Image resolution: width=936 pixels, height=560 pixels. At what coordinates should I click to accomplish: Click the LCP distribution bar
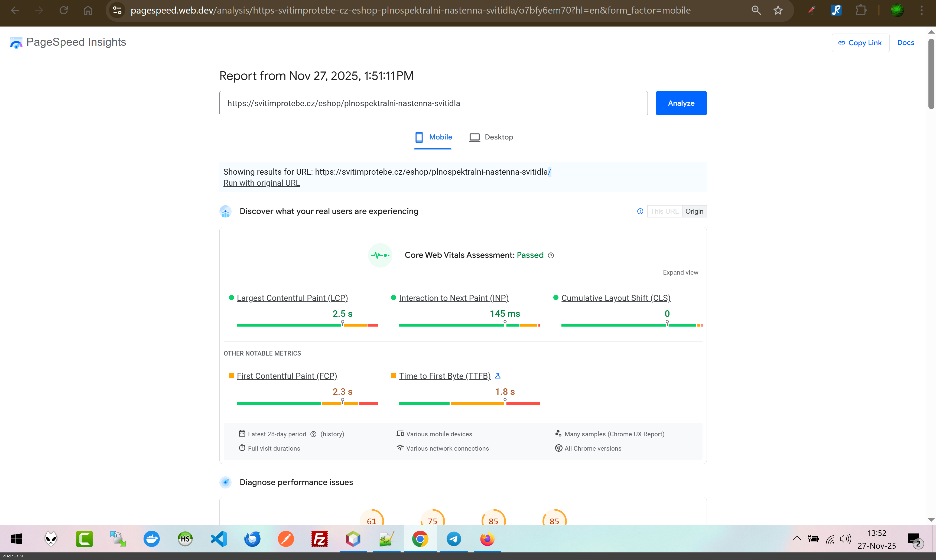(x=307, y=325)
